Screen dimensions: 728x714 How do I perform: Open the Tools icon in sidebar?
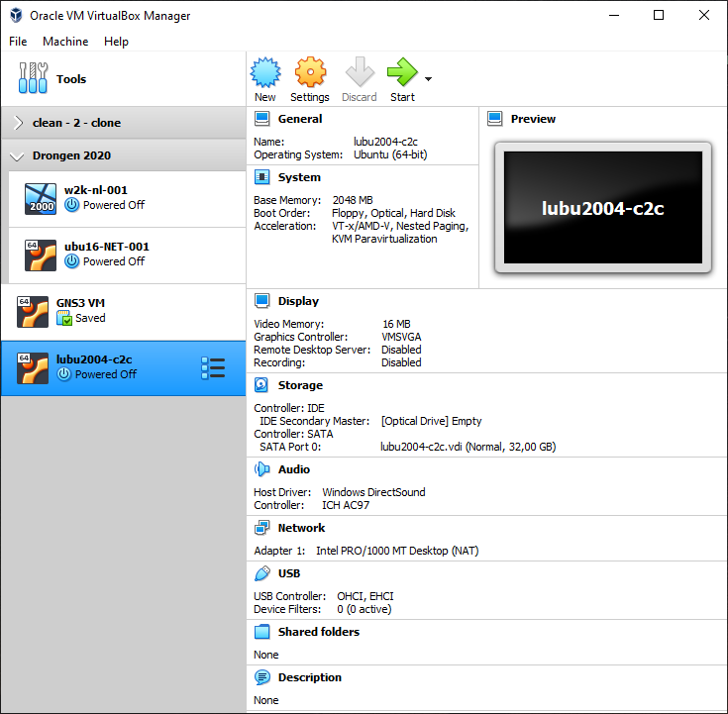point(35,79)
